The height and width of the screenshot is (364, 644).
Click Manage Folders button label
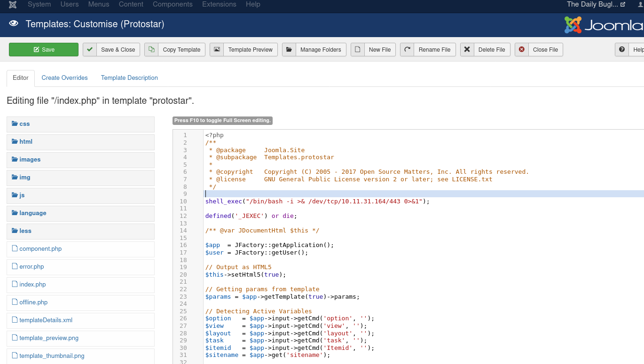tap(321, 50)
